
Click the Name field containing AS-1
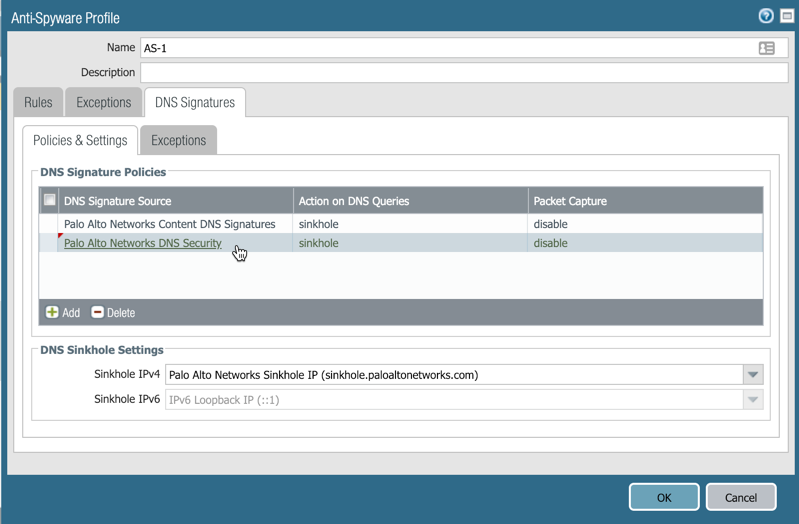click(450, 48)
